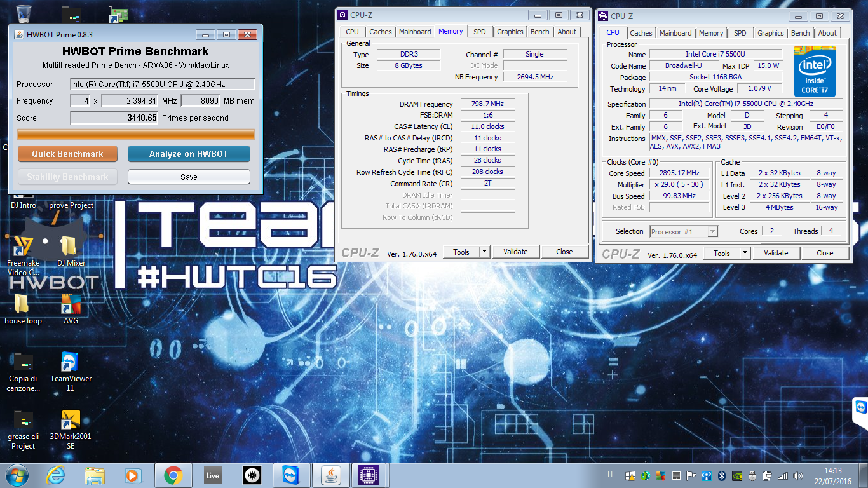Switch to the Java HWBOT Prime taskbar button

click(330, 475)
